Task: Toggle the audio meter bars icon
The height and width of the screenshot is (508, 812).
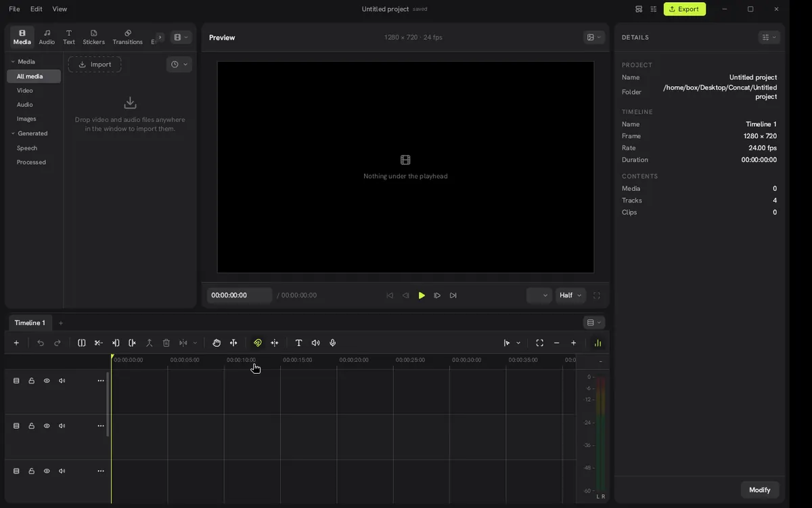Action: coord(597,343)
